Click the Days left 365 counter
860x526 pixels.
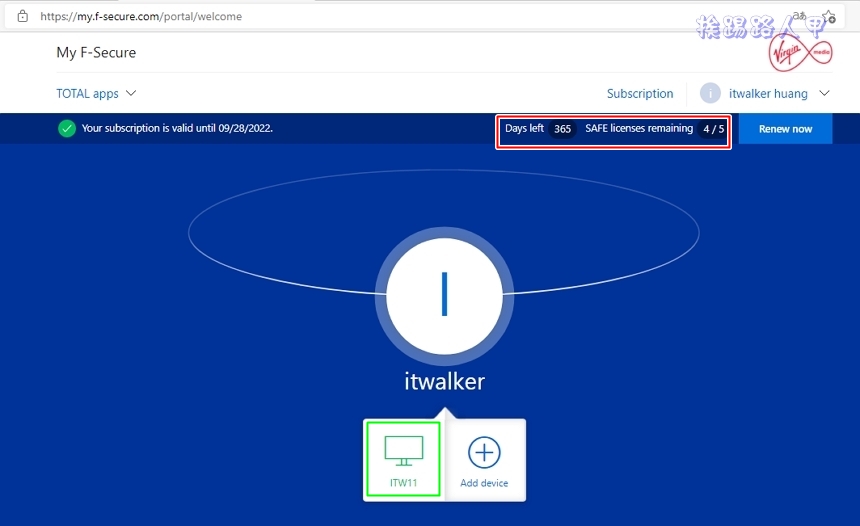[x=540, y=129]
